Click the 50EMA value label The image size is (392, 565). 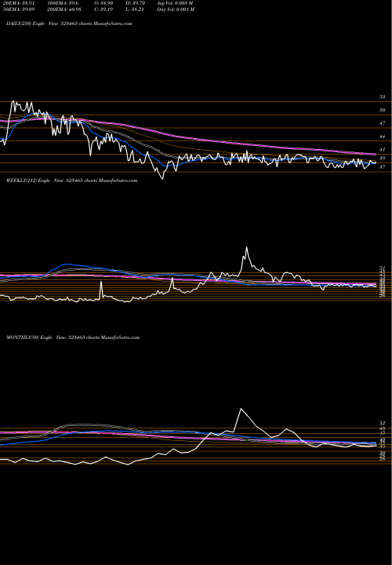point(17,9)
